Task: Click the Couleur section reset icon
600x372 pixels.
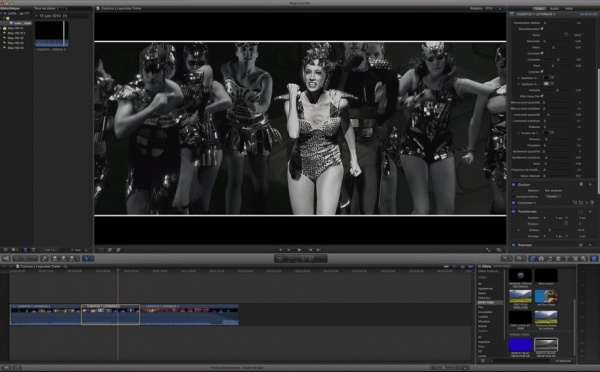Action: (590, 184)
